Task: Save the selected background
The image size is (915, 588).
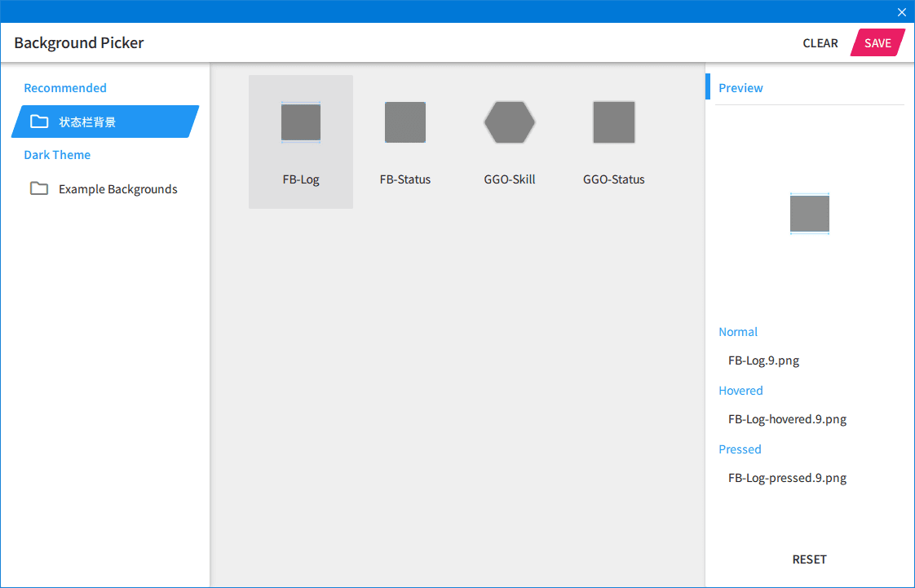Action: click(877, 42)
